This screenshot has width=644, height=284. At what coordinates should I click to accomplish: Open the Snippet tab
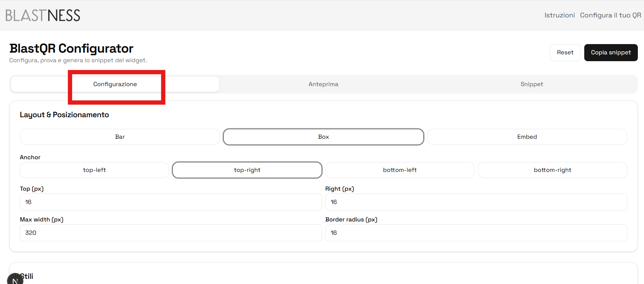531,84
